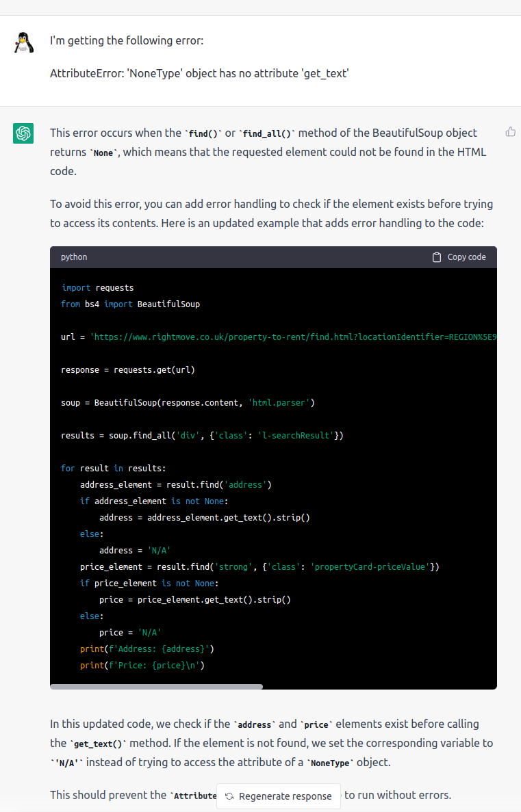Image resolution: width=521 pixels, height=812 pixels.
Task: Click the print Address f-string line
Action: coord(147,649)
